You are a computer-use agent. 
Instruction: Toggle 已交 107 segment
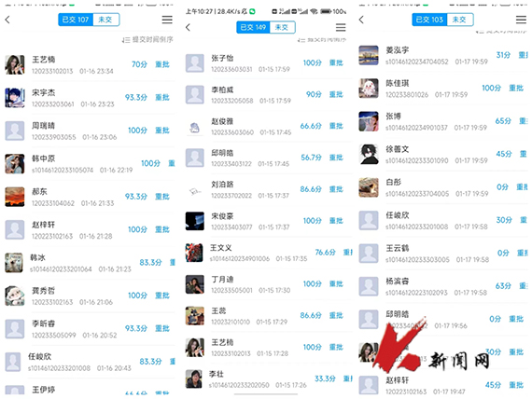(x=76, y=20)
